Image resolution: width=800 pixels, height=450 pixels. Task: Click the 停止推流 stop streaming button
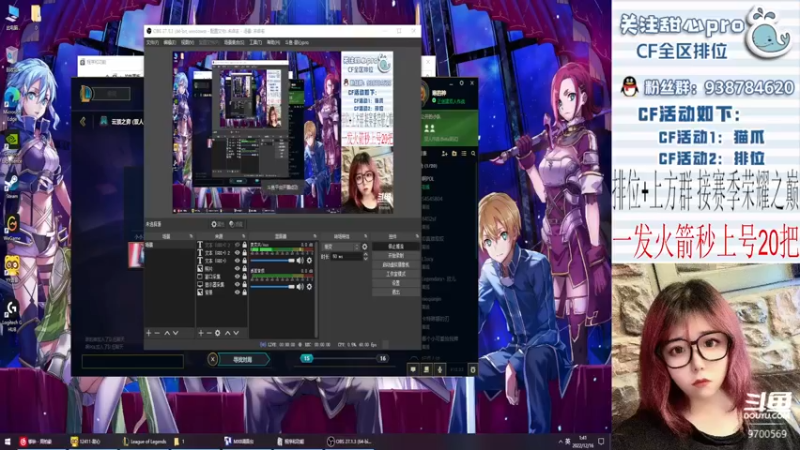pos(396,246)
